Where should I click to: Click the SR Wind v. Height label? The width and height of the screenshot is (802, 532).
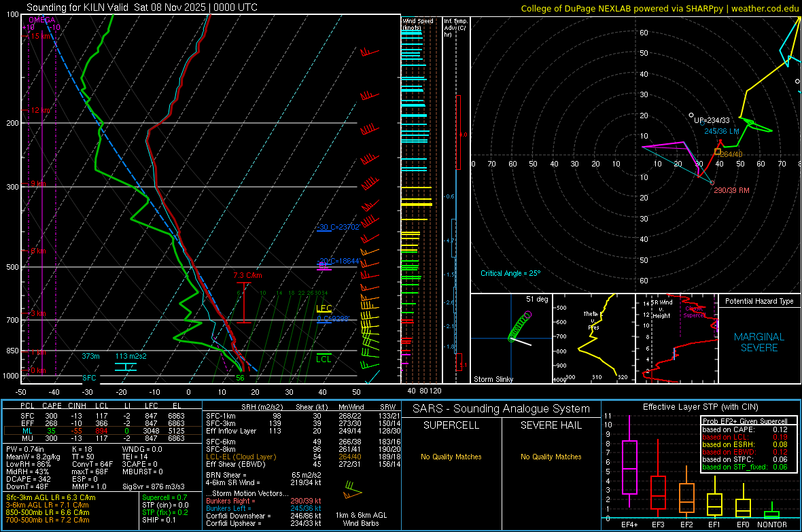pos(661,309)
